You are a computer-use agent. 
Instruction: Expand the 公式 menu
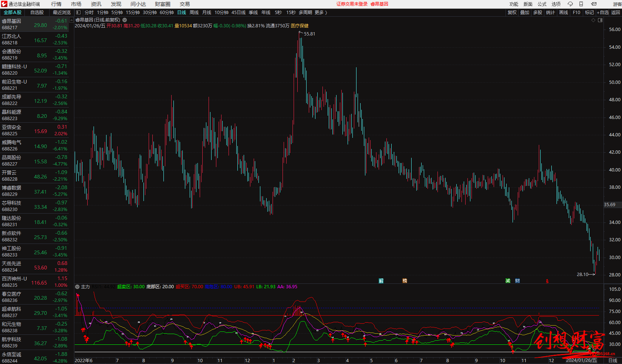point(542,4)
